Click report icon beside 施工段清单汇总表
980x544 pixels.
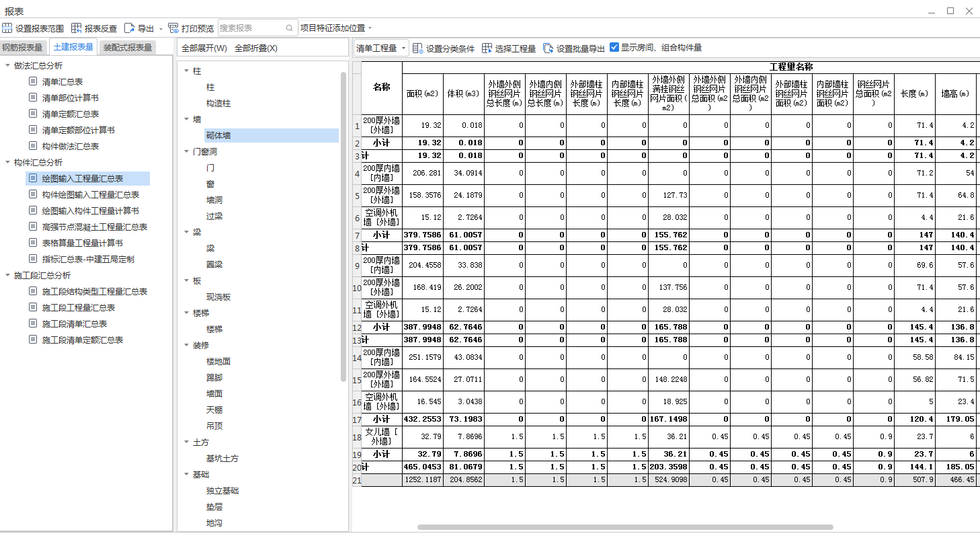pyautogui.click(x=33, y=323)
